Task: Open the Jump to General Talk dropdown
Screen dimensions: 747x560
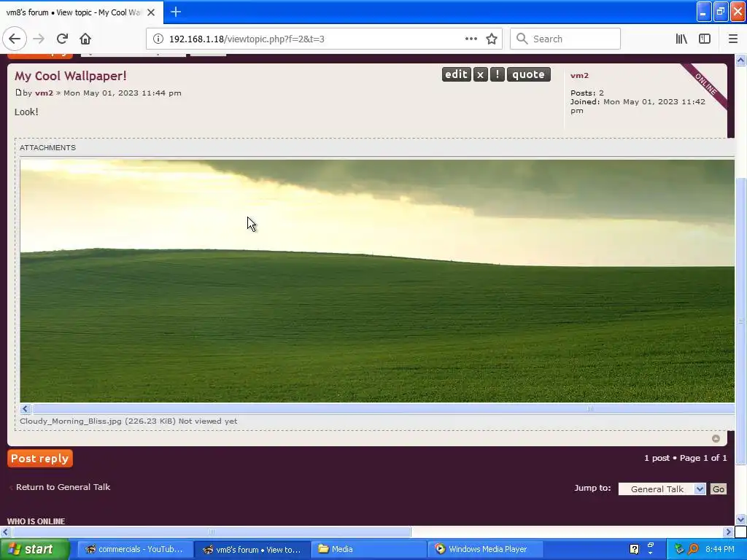Action: 661,489
